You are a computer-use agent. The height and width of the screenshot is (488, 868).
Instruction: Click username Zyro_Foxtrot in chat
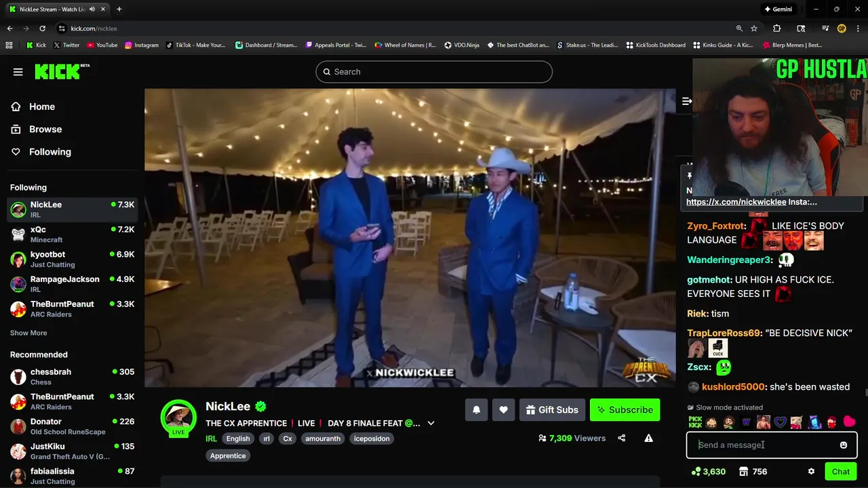click(x=715, y=226)
